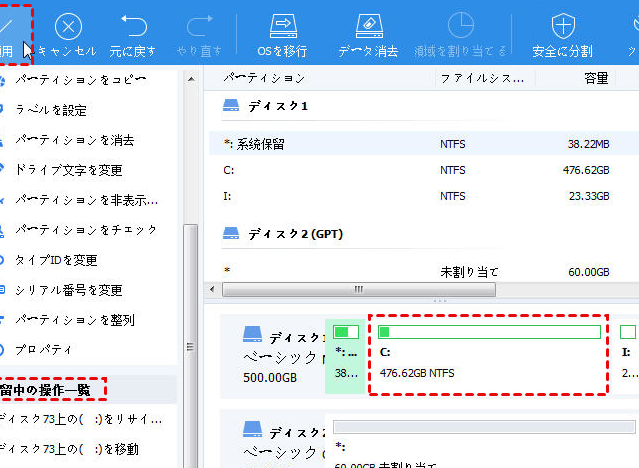Click the 476.62GB capacity cell

pyautogui.click(x=586, y=170)
